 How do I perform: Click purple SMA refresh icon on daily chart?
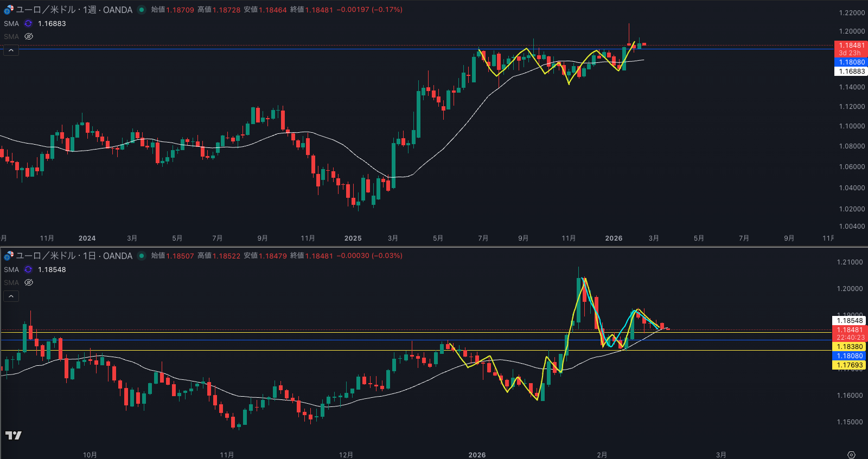(28, 269)
